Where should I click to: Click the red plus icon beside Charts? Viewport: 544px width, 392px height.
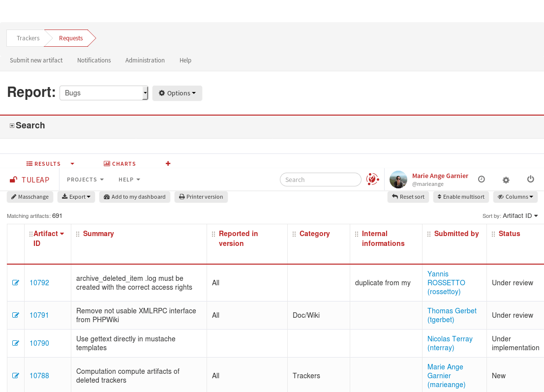tap(168, 164)
